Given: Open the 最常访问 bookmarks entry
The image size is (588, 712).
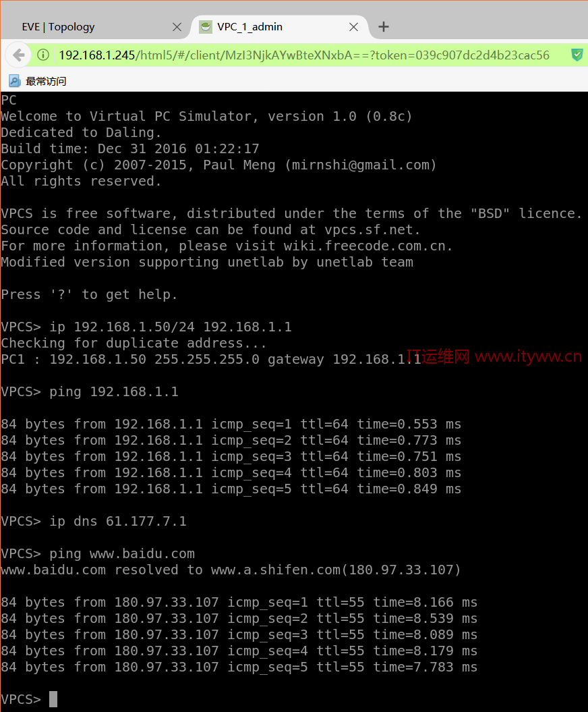Looking at the screenshot, I should coord(38,81).
